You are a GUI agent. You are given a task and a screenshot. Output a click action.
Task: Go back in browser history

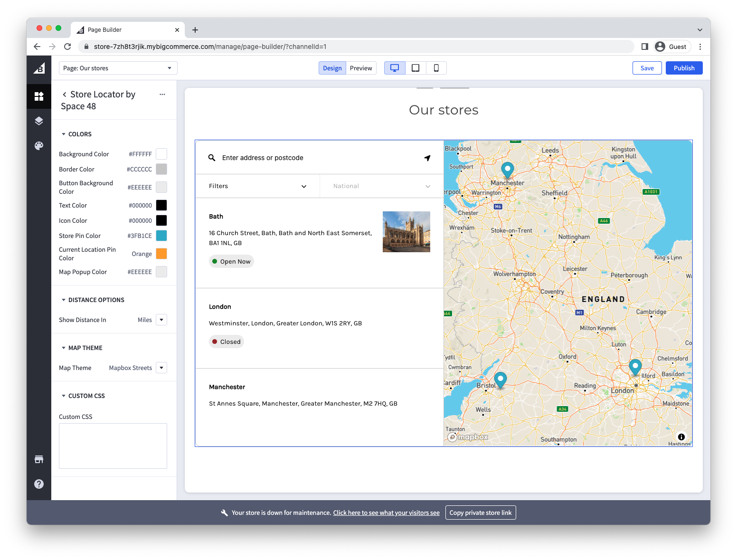point(37,47)
